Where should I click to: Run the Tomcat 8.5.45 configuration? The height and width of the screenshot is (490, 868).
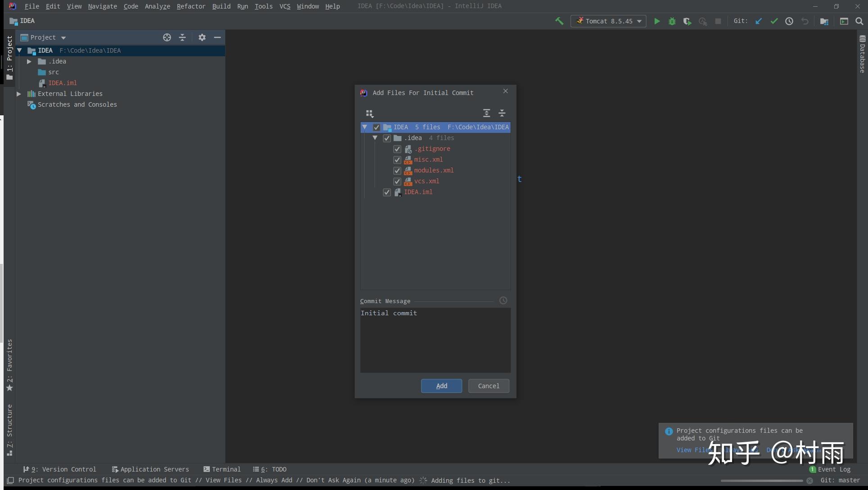(x=657, y=21)
